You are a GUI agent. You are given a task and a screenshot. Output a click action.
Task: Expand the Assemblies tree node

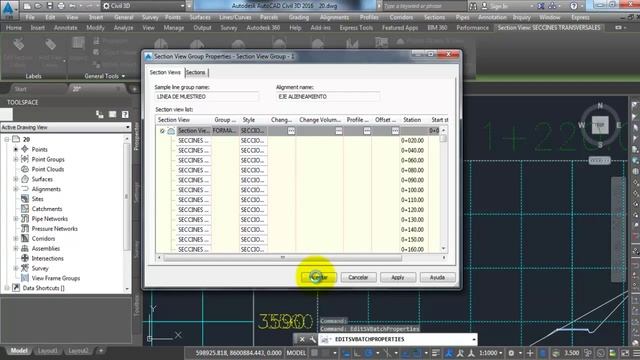click(16, 248)
